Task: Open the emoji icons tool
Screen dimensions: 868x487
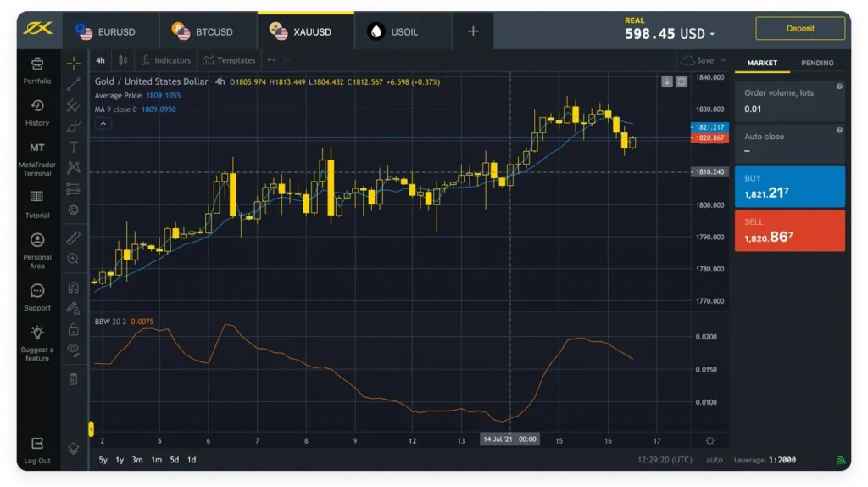Action: pyautogui.click(x=73, y=210)
